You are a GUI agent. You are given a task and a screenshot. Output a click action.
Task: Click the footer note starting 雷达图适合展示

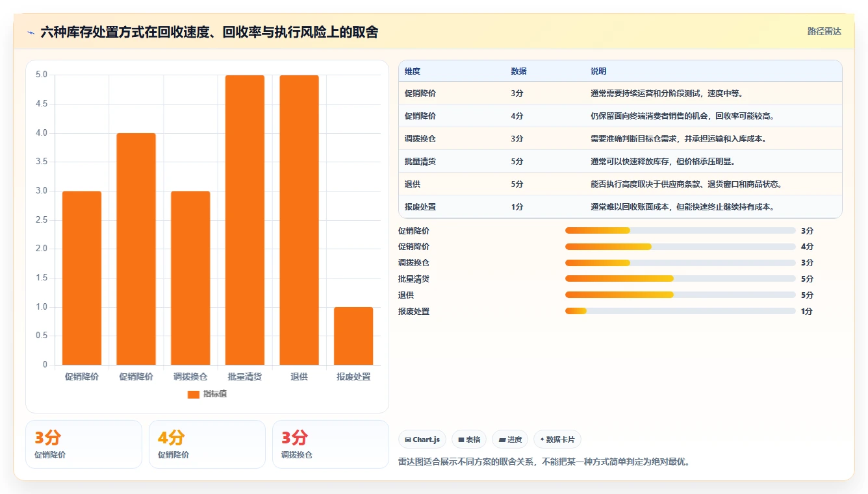click(x=544, y=462)
